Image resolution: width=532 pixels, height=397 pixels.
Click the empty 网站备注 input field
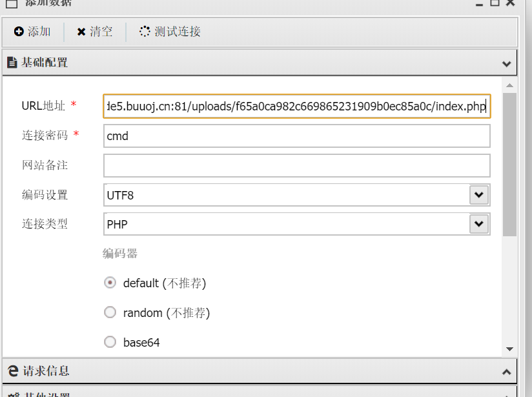(296, 165)
